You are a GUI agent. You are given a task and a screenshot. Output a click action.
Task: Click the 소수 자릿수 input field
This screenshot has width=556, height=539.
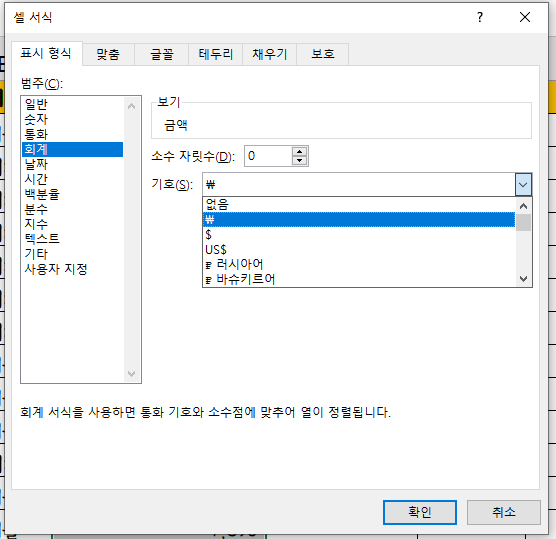click(268, 156)
